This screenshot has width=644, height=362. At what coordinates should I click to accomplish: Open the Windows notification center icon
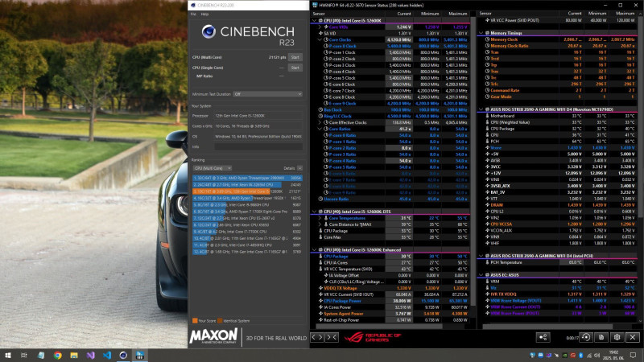pyautogui.click(x=633, y=356)
